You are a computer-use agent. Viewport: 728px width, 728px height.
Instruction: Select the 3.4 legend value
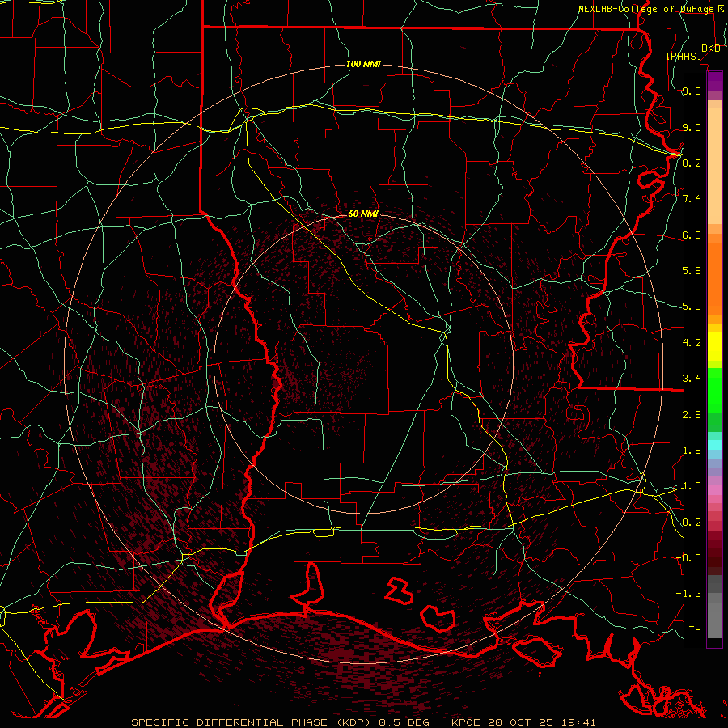(692, 379)
